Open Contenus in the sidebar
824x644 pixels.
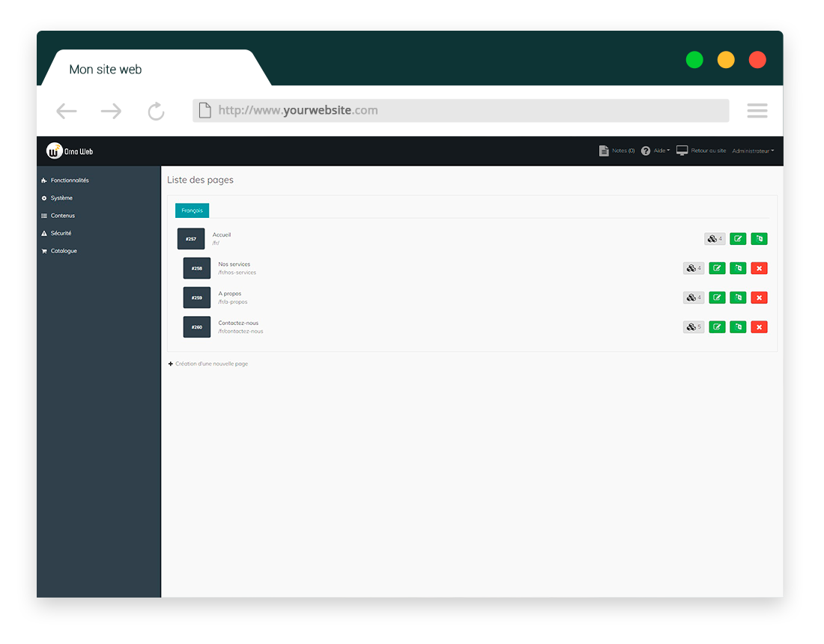tap(58, 216)
